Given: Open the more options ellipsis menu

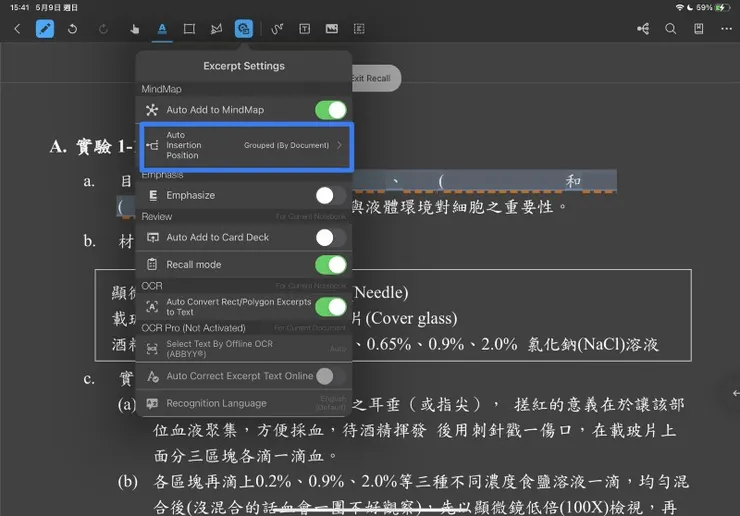Looking at the screenshot, I should pos(726,29).
